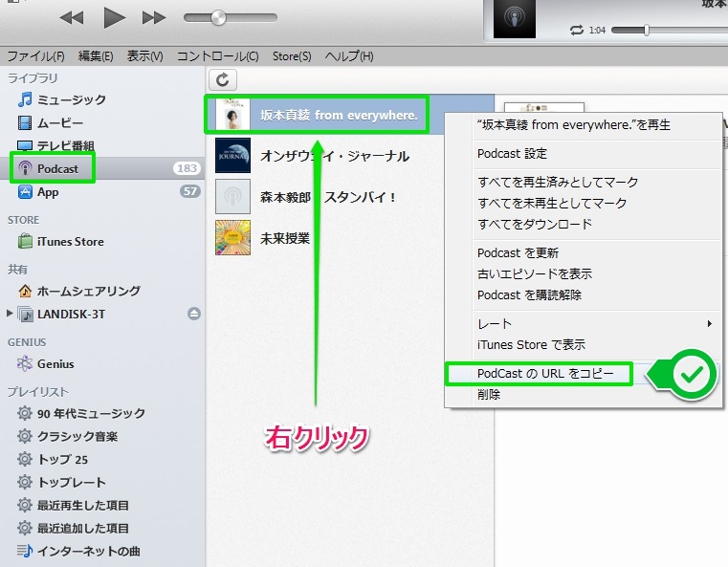Open the 編集(E) menu
Screen dimensions: 728x567
(96, 56)
